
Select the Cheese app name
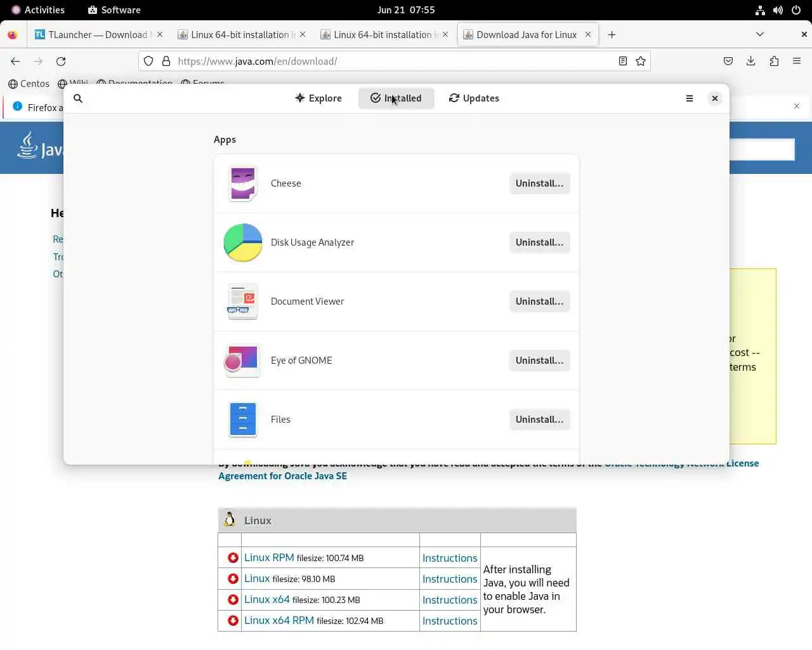[285, 183]
